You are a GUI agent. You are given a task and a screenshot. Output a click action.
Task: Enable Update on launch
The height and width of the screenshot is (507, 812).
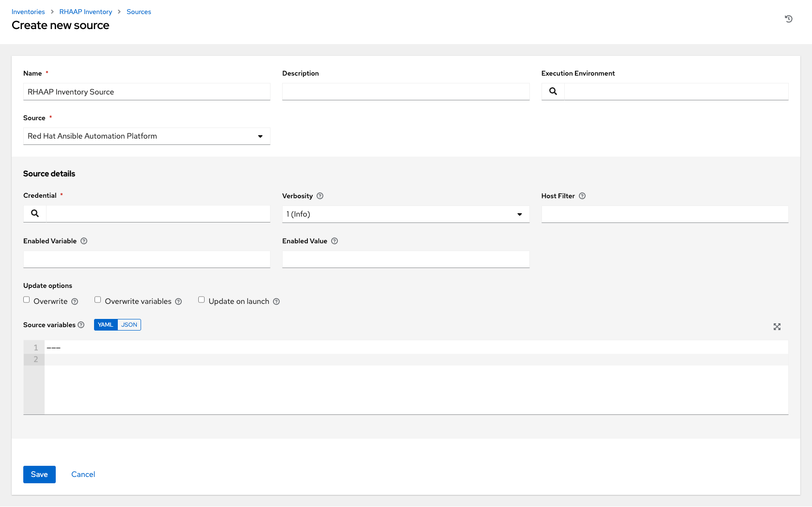[x=201, y=300]
